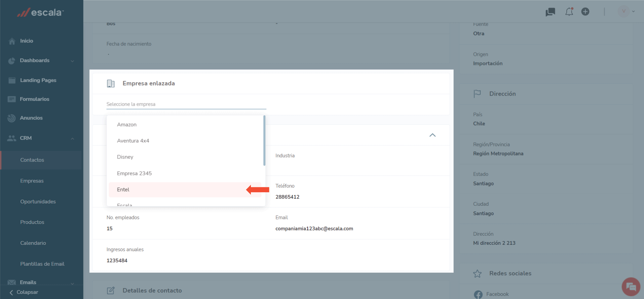Click the company dropdown scrollbar

pyautogui.click(x=264, y=141)
